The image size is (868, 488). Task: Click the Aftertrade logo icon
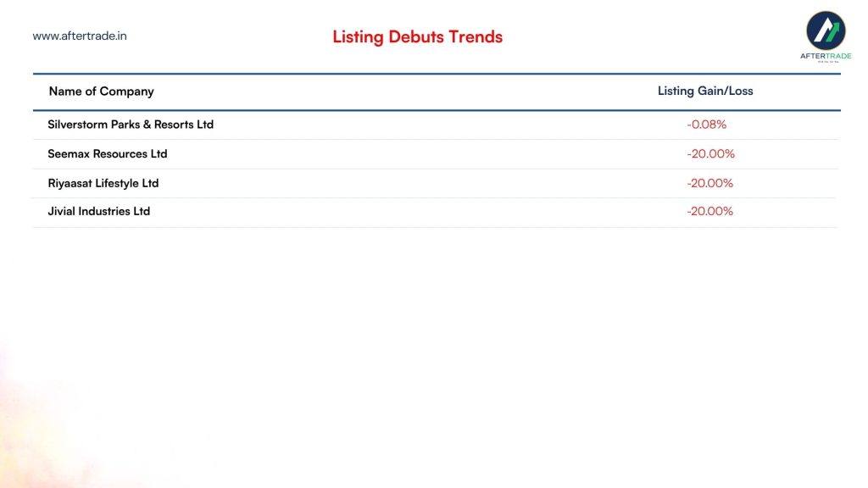[826, 31]
